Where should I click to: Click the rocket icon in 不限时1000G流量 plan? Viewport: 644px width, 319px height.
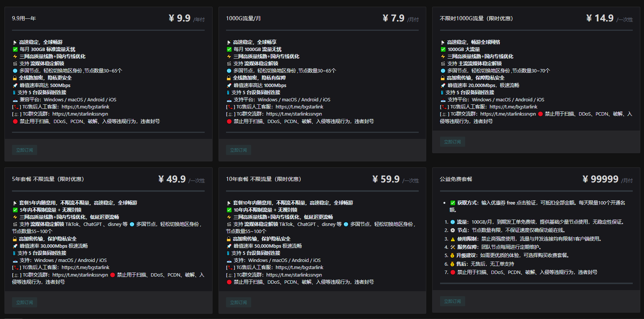443,86
